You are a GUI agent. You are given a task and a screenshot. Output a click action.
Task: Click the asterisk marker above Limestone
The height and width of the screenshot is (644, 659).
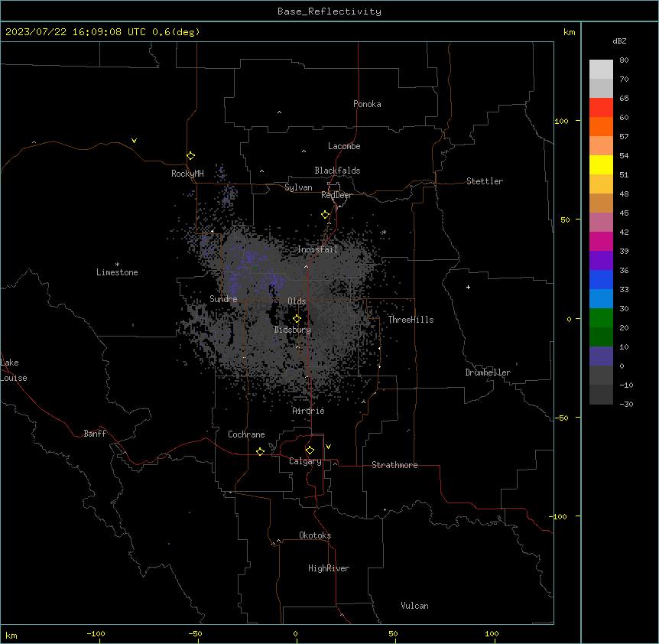click(117, 265)
